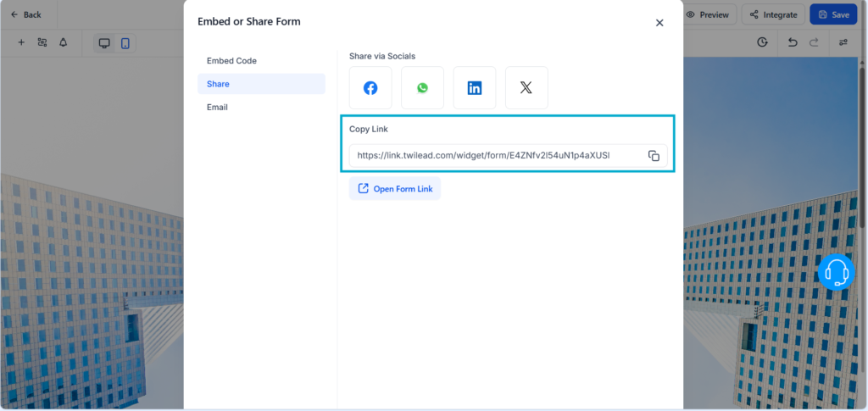Click the Save button

click(x=832, y=14)
